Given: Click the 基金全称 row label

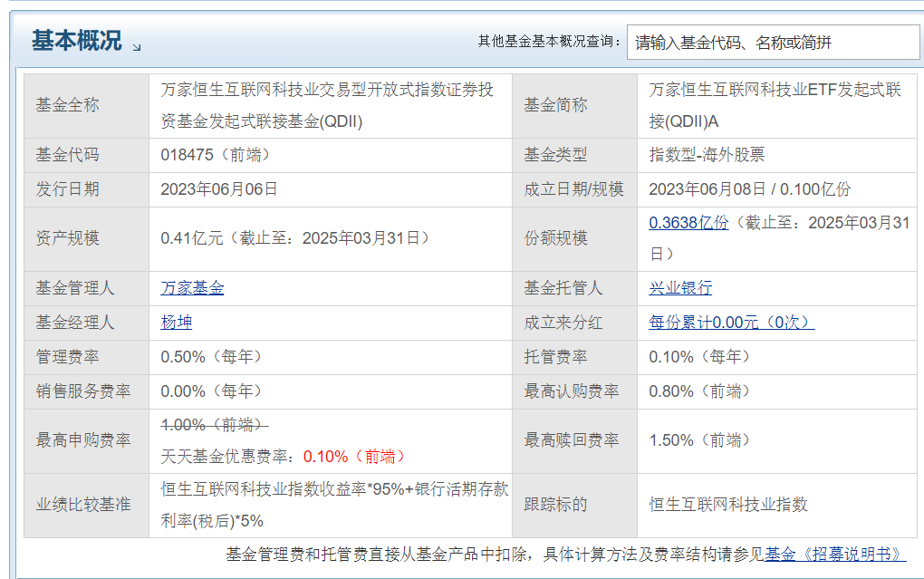Looking at the screenshot, I should [67, 105].
